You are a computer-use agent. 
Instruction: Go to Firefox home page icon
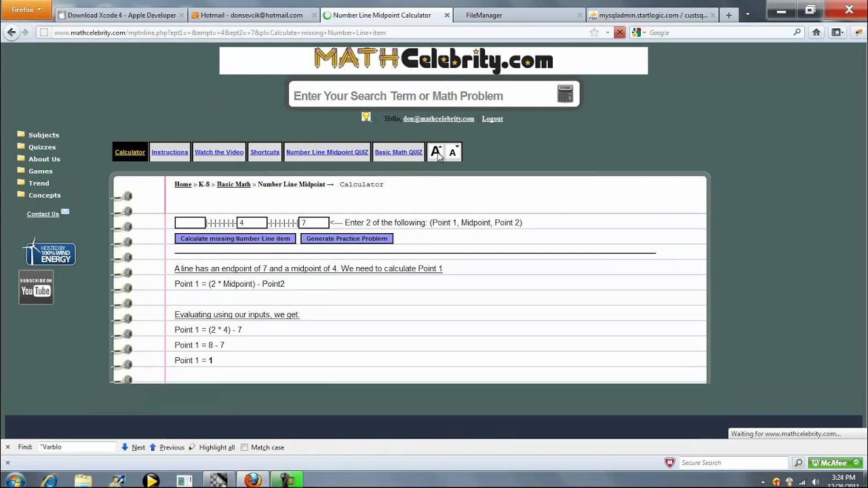(x=816, y=33)
